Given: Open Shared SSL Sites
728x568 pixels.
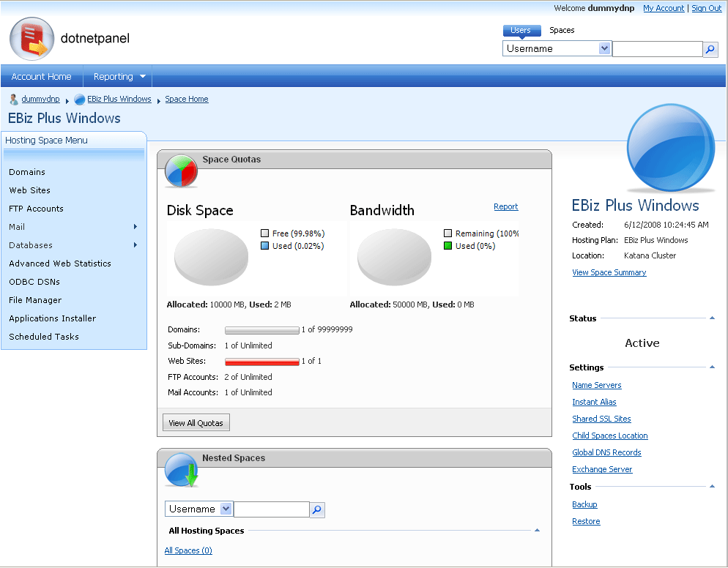Looking at the screenshot, I should coord(602,419).
